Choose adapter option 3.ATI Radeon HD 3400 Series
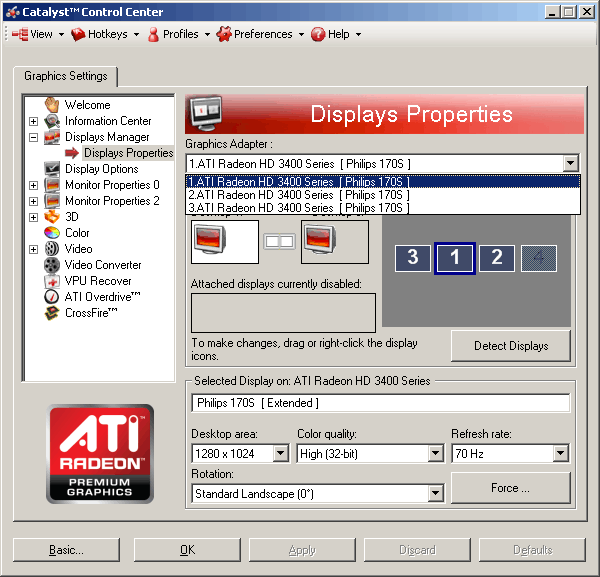Screen dimensions: 600x577 coord(383,208)
